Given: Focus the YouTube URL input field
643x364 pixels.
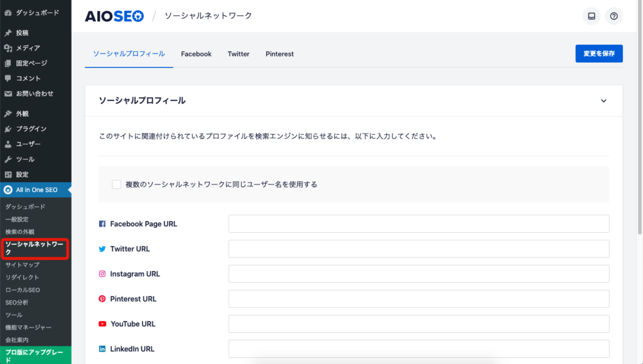Looking at the screenshot, I should (x=419, y=324).
